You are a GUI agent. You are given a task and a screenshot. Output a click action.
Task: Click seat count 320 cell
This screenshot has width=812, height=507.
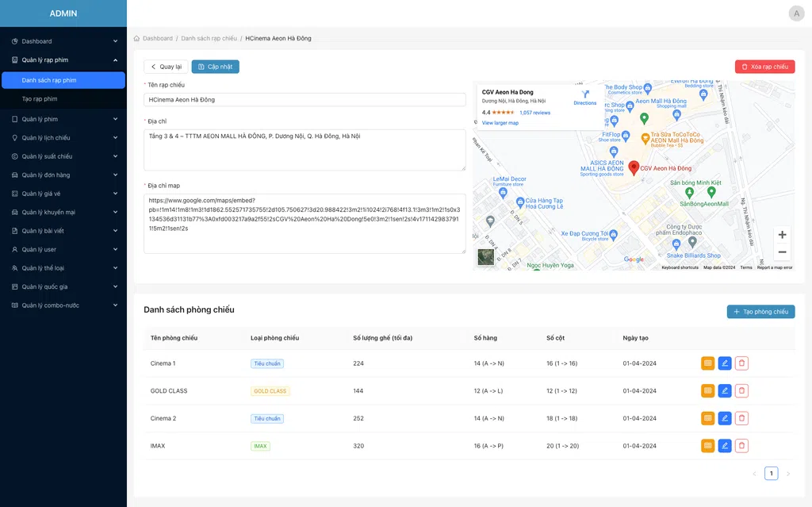pos(358,446)
